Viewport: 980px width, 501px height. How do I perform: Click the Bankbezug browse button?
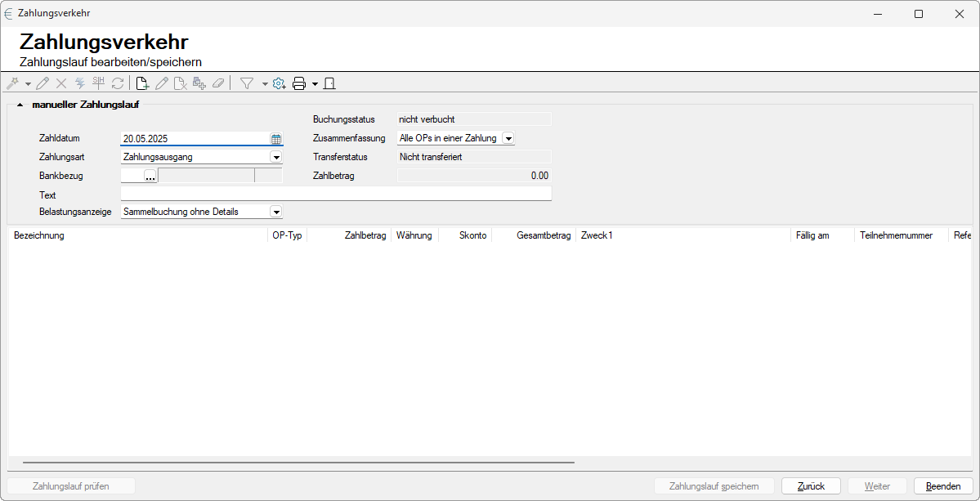pos(150,176)
